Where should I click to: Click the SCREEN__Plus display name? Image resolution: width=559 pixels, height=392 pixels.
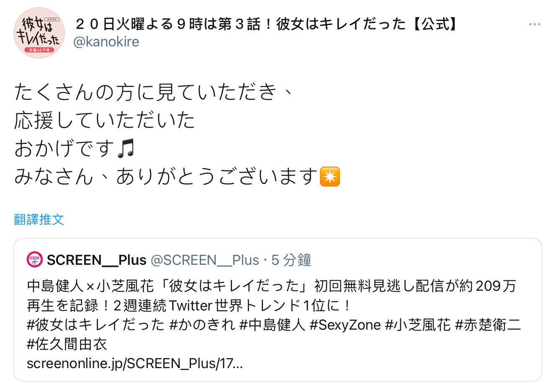pyautogui.click(x=96, y=260)
